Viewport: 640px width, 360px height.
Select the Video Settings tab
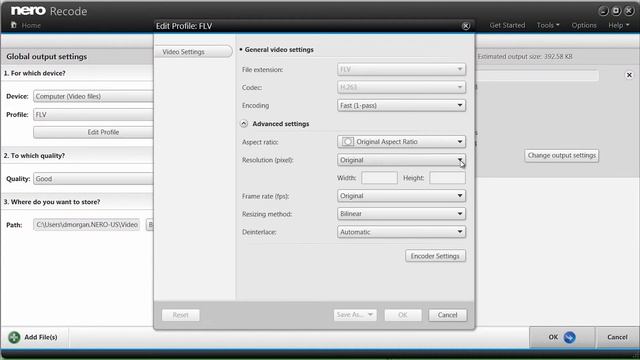(x=193, y=52)
